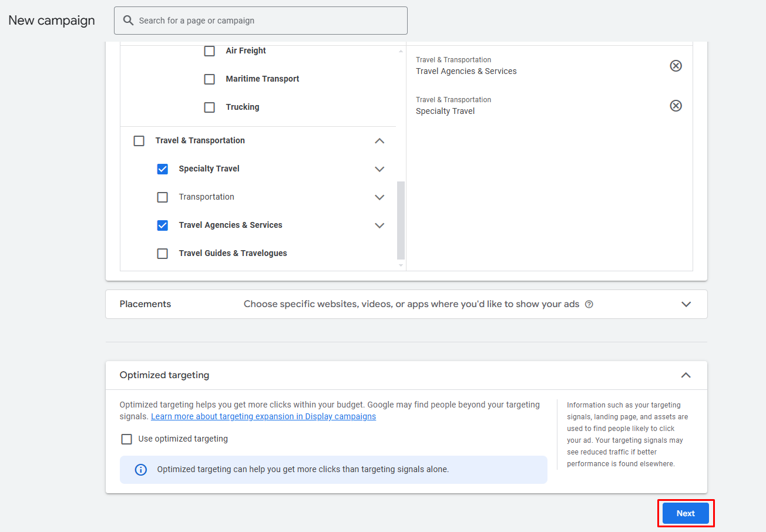Click the Travel Guides & Travelogues label

tap(233, 254)
